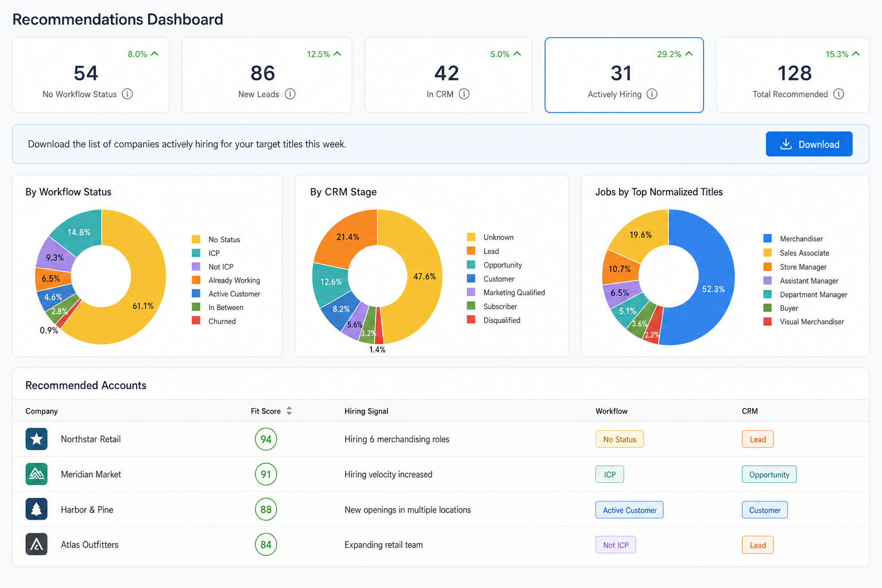This screenshot has height=588, width=882.
Task: Toggle Already Working legend entry
Action: (x=226, y=280)
